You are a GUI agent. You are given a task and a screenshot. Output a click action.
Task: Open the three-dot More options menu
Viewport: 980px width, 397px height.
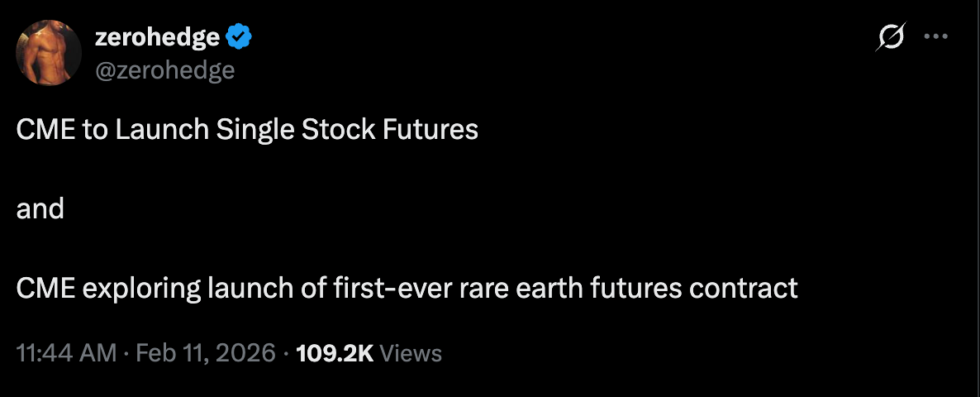click(x=935, y=37)
